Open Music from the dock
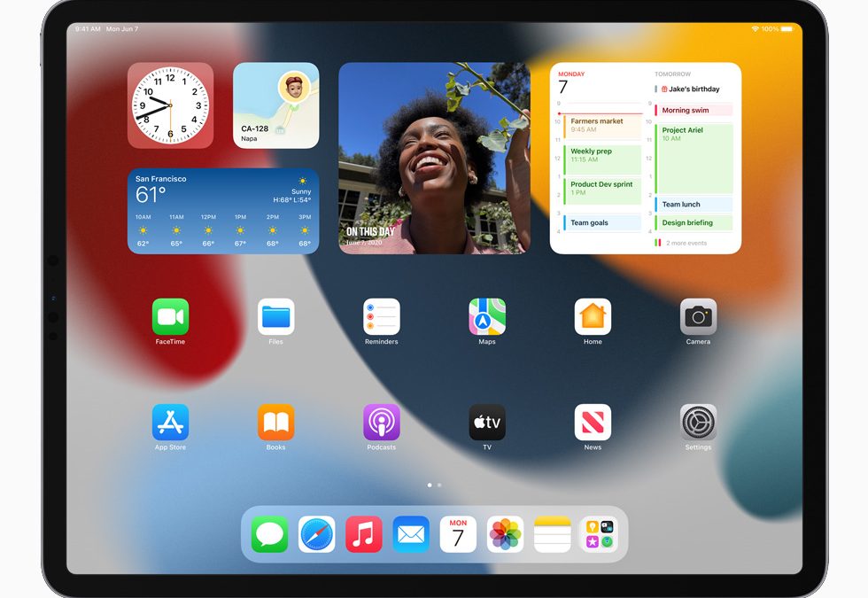This screenshot has height=598, width=868. coord(364,534)
